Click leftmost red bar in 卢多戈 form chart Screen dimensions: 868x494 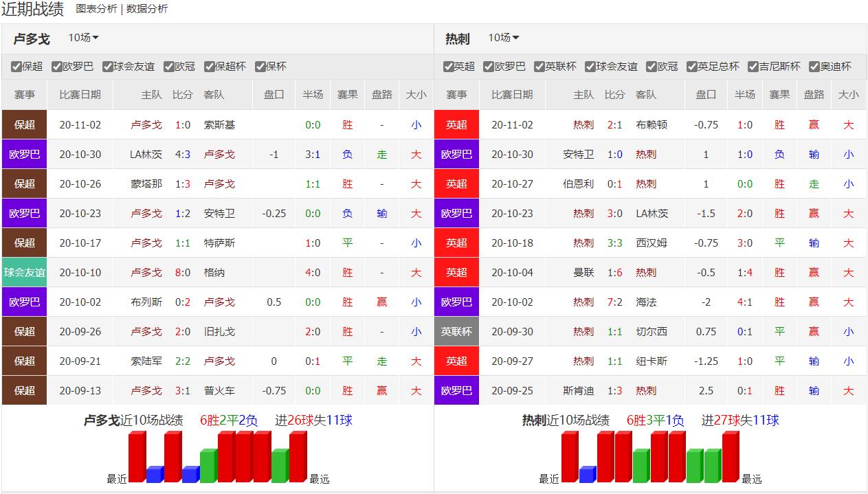pyautogui.click(x=137, y=458)
